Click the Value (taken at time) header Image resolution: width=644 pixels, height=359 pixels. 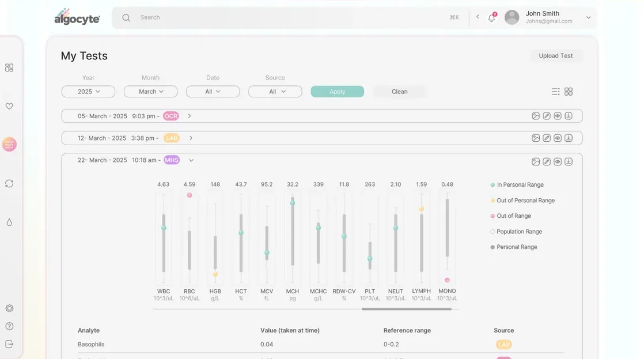pyautogui.click(x=290, y=331)
